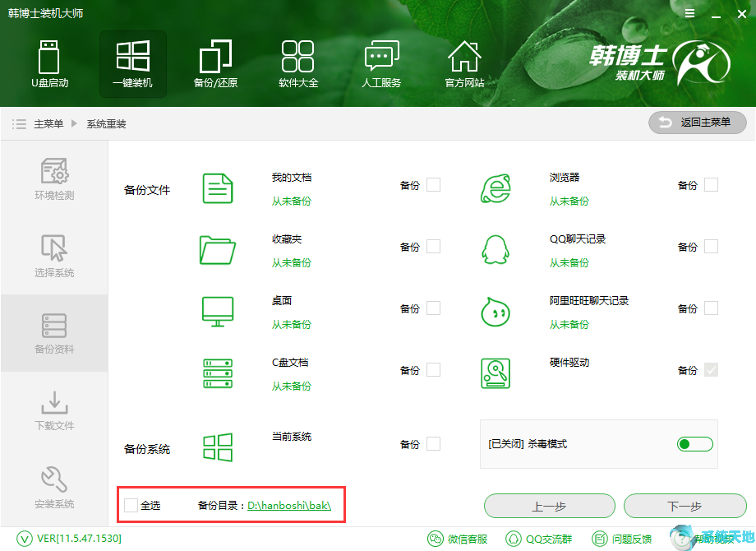Open the hamburger menu in title bar
Image resolution: width=756 pixels, height=551 pixels.
[x=690, y=13]
